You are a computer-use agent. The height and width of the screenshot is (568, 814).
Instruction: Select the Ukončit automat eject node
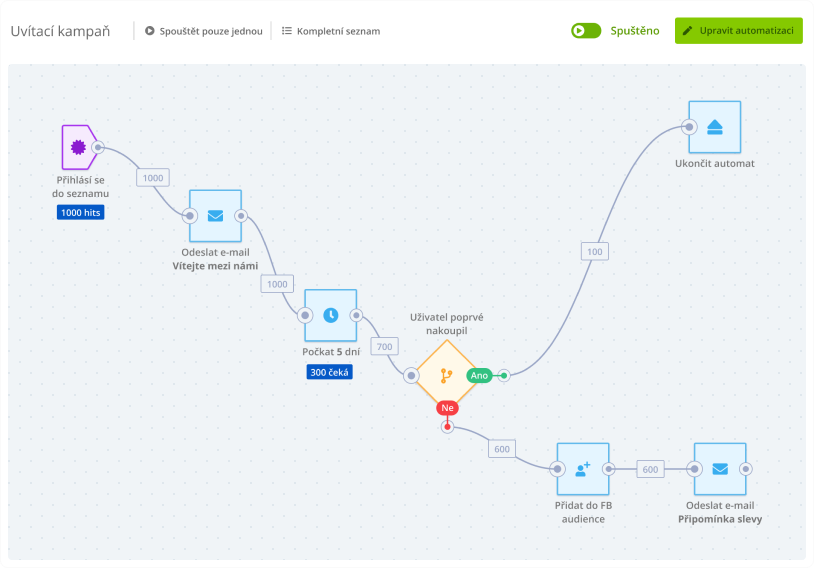tap(714, 126)
